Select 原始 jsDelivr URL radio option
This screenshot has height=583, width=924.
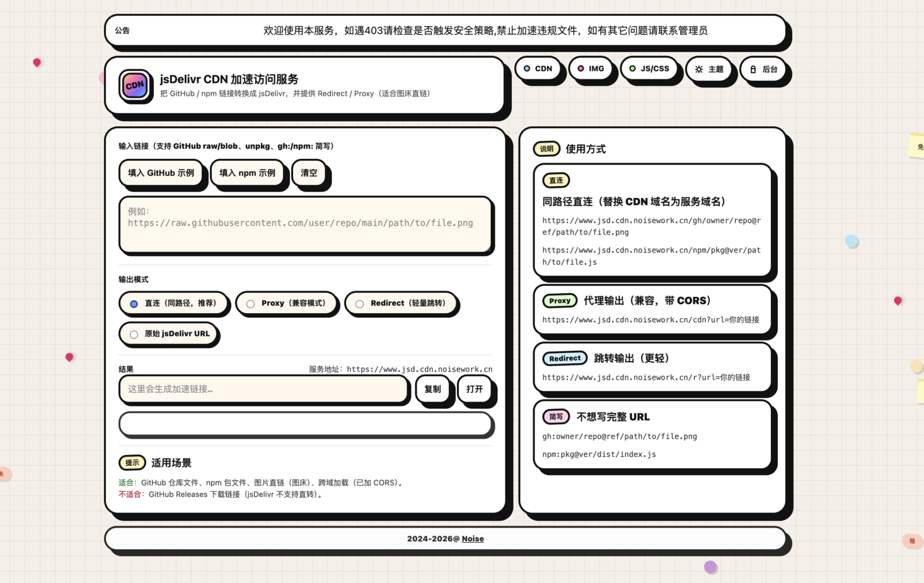(168, 334)
